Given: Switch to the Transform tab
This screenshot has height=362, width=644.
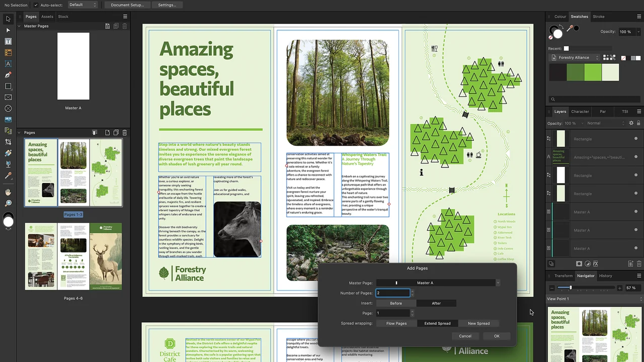Looking at the screenshot, I should click(563, 276).
